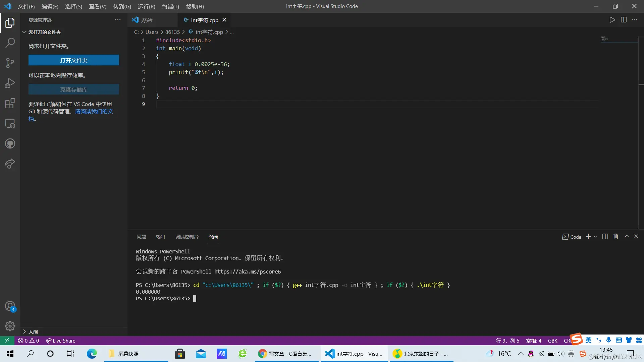This screenshot has height=362, width=644.
Task: Open the Git documentation link
Action: pyautogui.click(x=94, y=111)
